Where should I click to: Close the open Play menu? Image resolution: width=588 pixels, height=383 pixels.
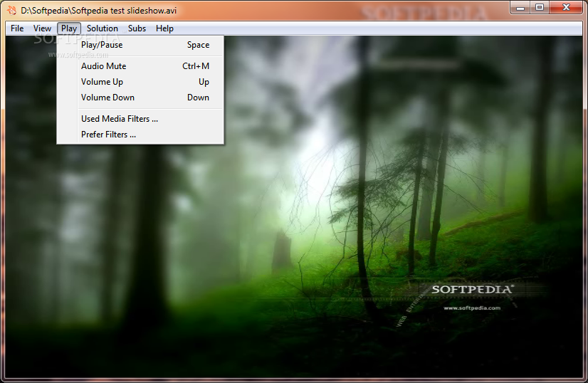coord(69,28)
